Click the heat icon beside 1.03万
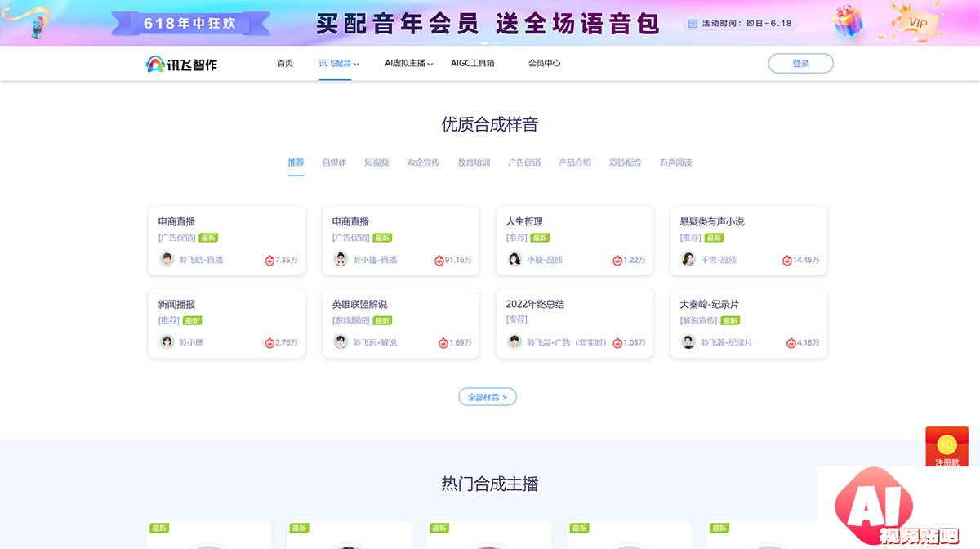 click(x=617, y=342)
